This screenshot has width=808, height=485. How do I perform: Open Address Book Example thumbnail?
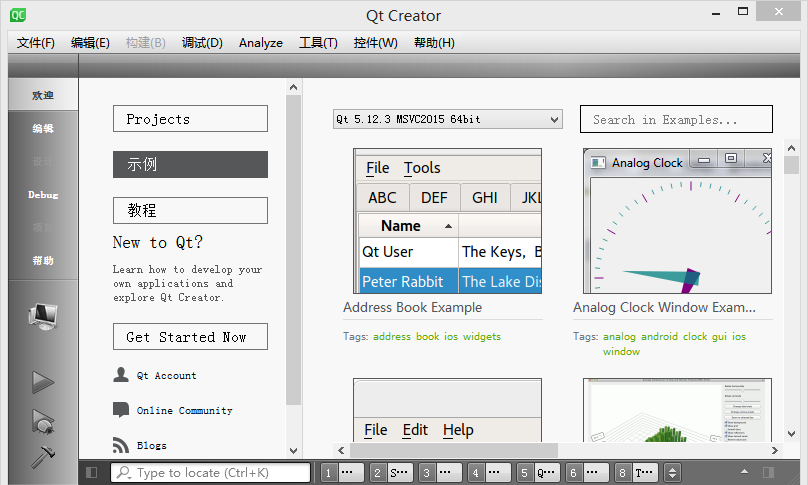447,221
